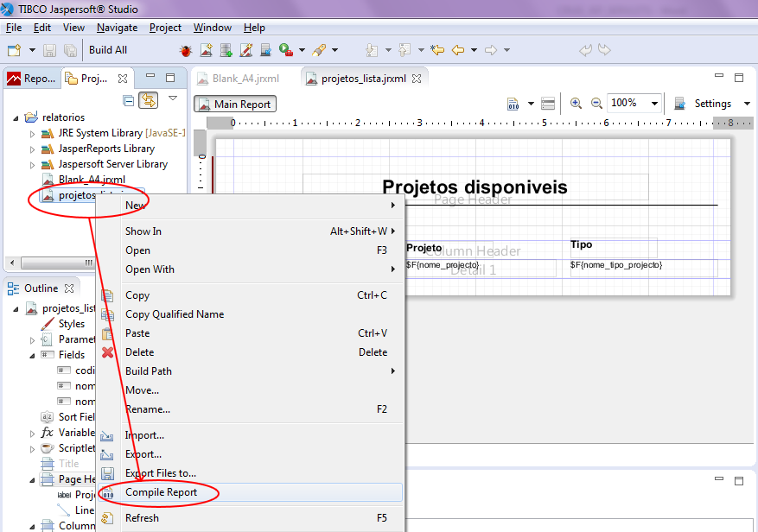Open Project Explorer View Menu triangle

click(173, 98)
